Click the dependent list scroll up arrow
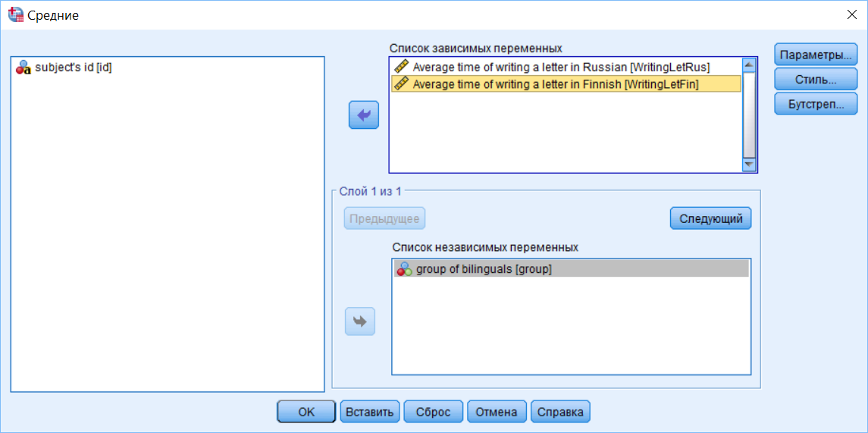Image resolution: width=868 pixels, height=433 pixels. tap(749, 65)
